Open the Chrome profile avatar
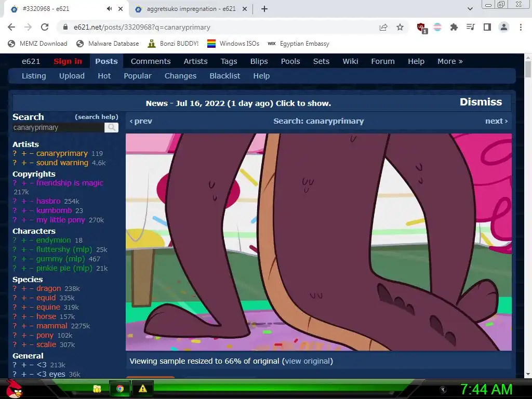Screen dimensions: 532x399 (x=504, y=27)
